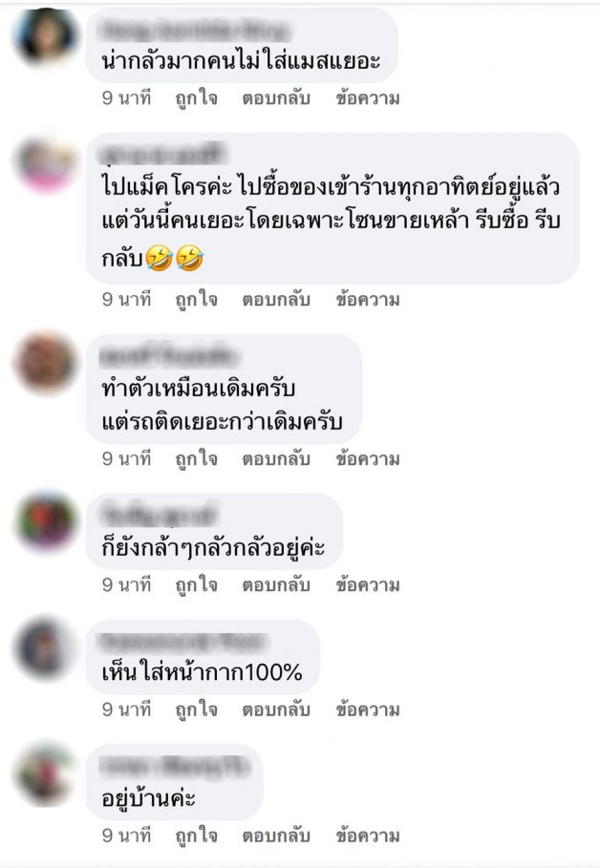The image size is (600, 868).
Task: Reply to the Makro shopping comment
Action: pyautogui.click(x=275, y=300)
